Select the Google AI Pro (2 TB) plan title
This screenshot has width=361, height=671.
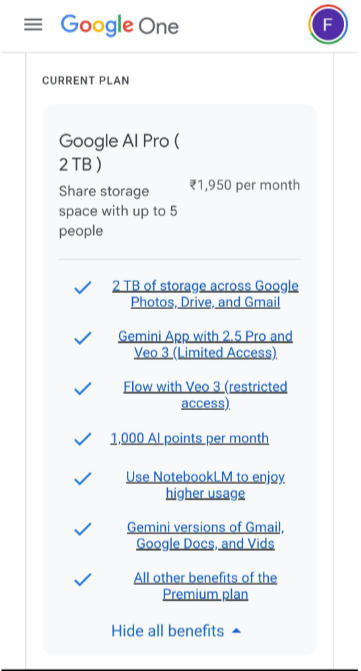[x=119, y=153]
